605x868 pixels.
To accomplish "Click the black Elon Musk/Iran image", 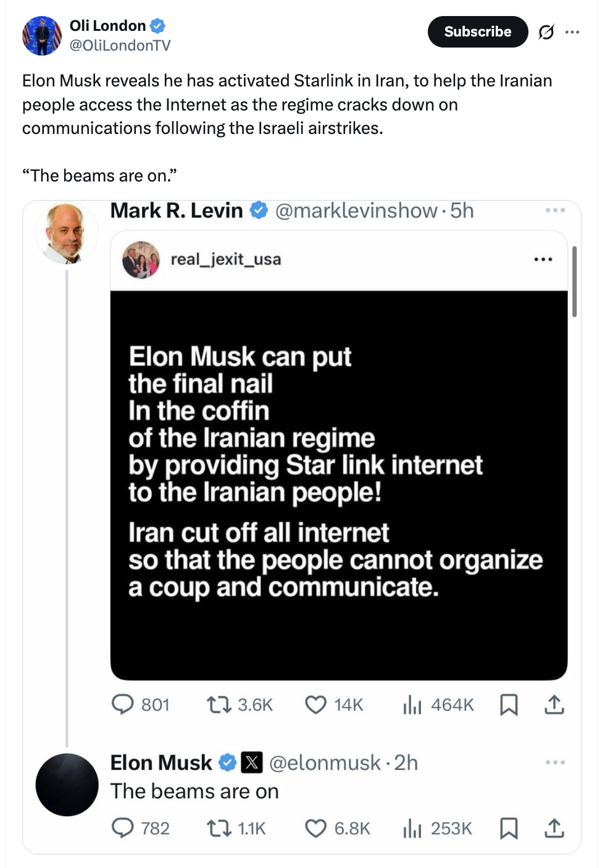I will pos(338,485).
